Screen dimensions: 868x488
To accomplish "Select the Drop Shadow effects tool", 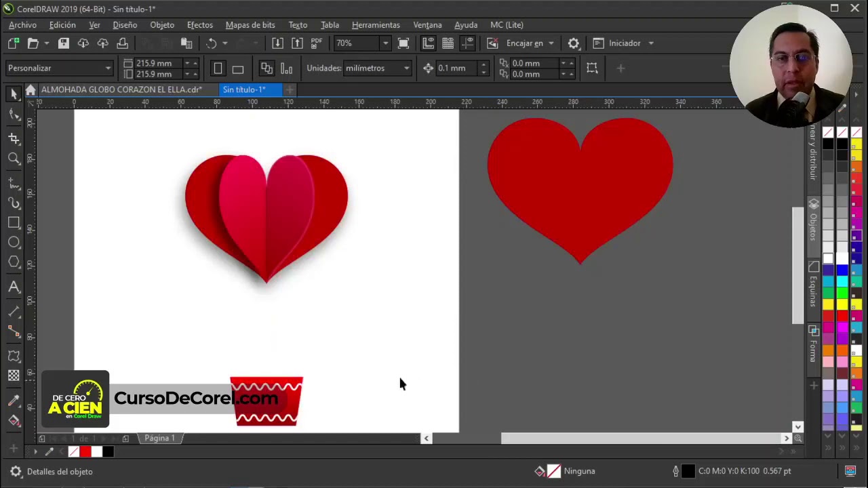I will click(14, 356).
